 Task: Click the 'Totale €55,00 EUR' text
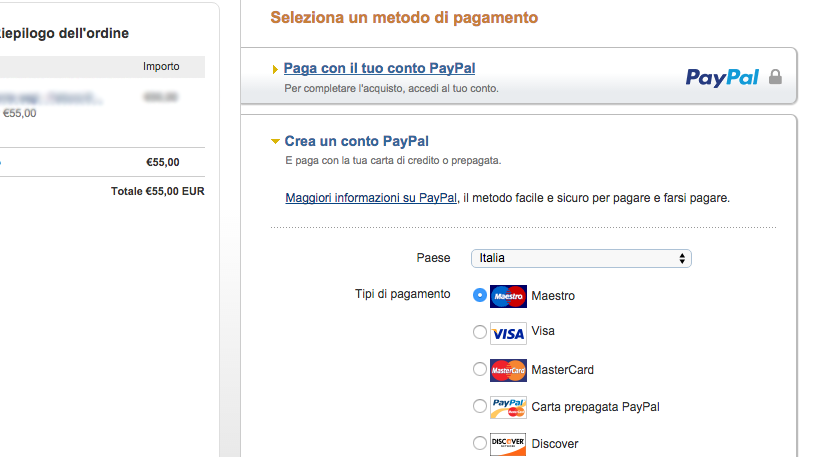[158, 191]
